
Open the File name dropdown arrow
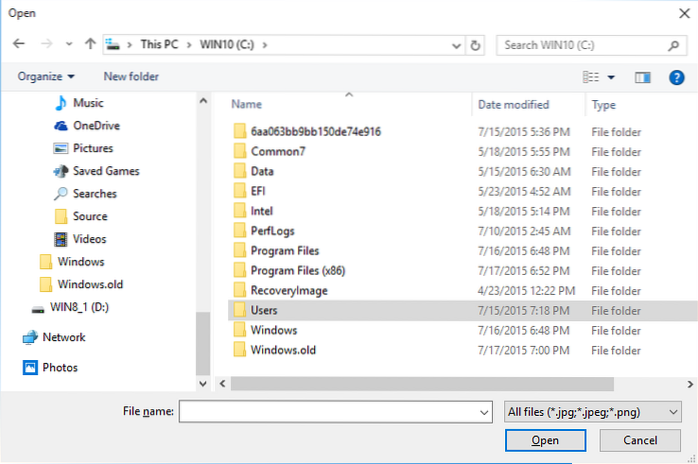(x=484, y=413)
